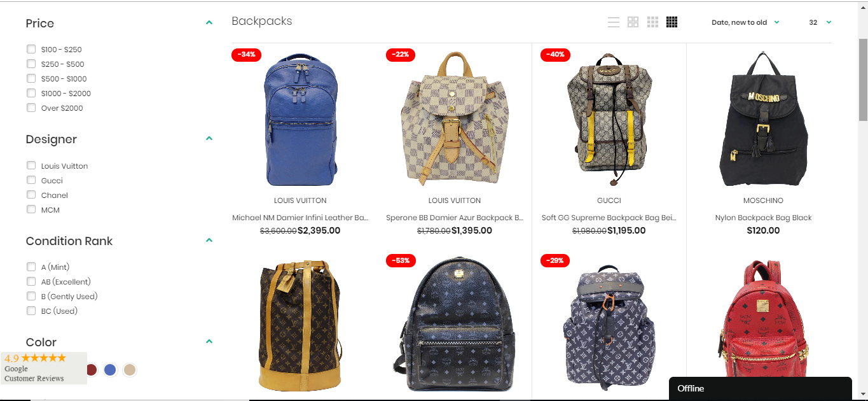The height and width of the screenshot is (401, 868).
Task: Check the $100 - $250 price filter
Action: [31, 49]
